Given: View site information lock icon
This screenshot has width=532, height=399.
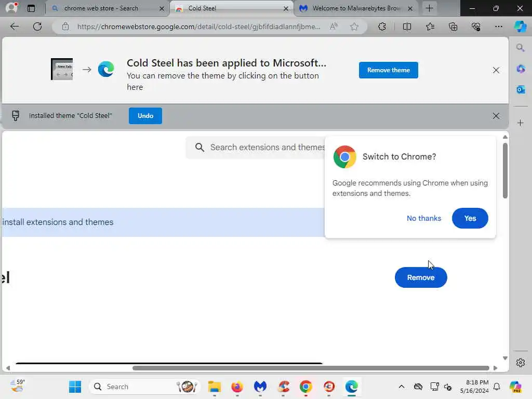Looking at the screenshot, I should 65,26.
